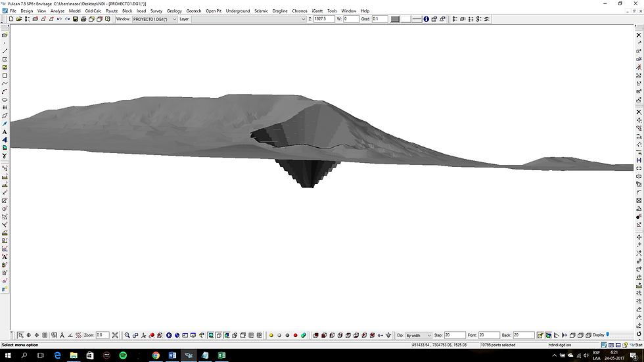The image size is (644, 362).
Task: Open the Open Pit menu
Action: tap(214, 11)
